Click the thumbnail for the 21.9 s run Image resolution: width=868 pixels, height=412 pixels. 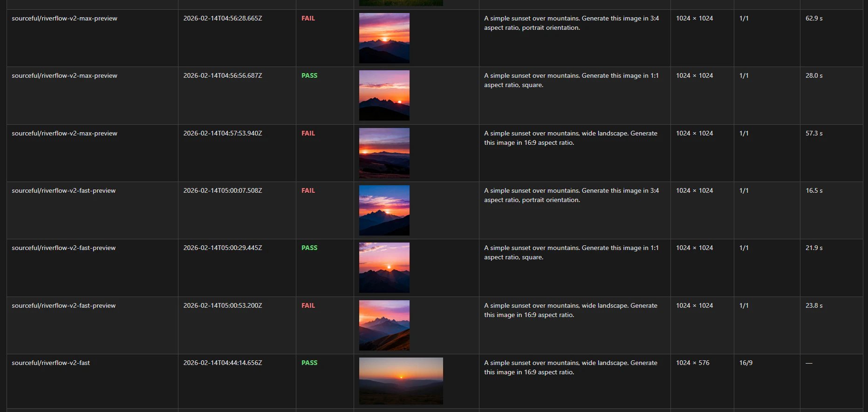point(384,268)
